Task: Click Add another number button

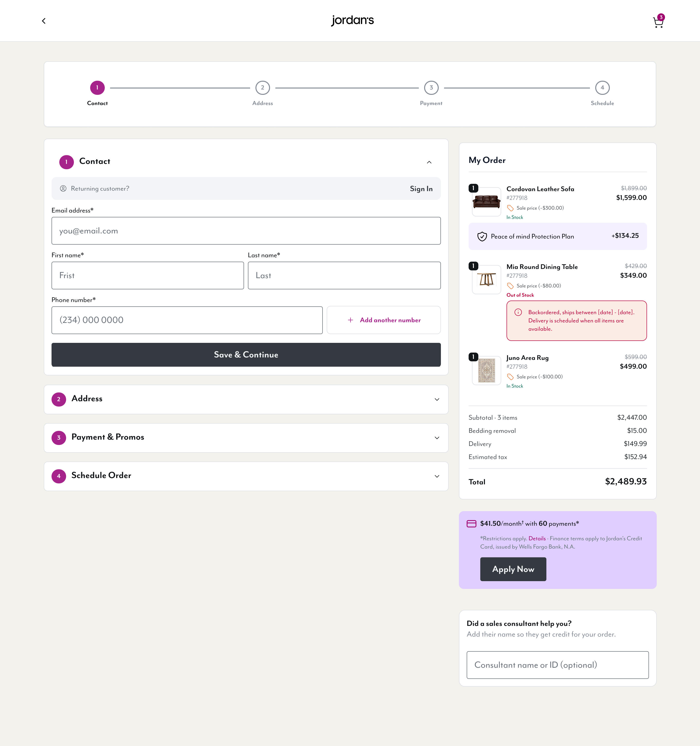Action: pos(384,320)
